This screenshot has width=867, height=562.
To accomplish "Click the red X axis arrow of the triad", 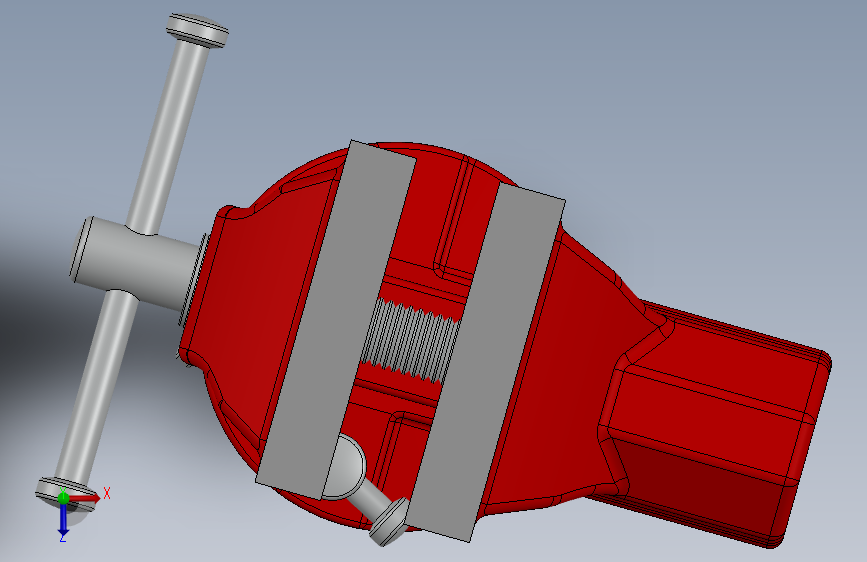I will click(85, 498).
